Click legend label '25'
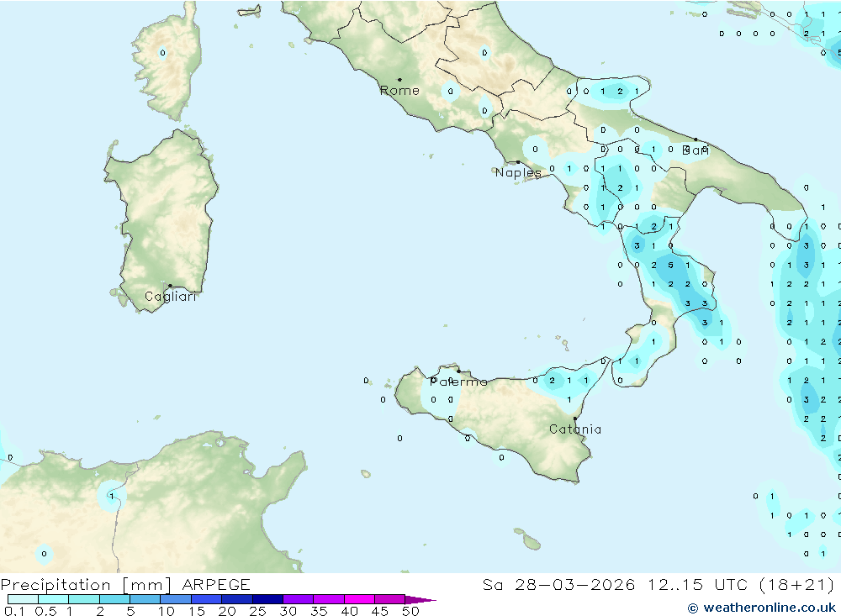Viewport: 841px width, 616px height. click(x=257, y=611)
